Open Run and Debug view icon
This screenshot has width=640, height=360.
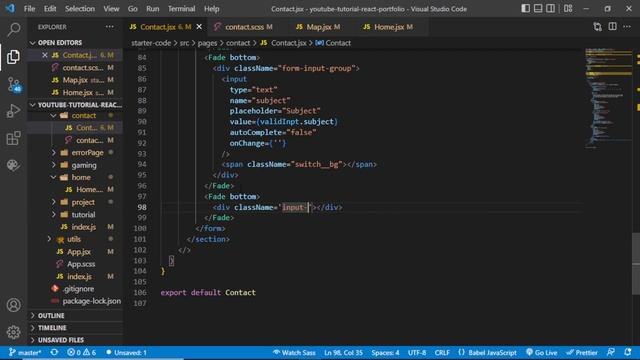click(13, 111)
